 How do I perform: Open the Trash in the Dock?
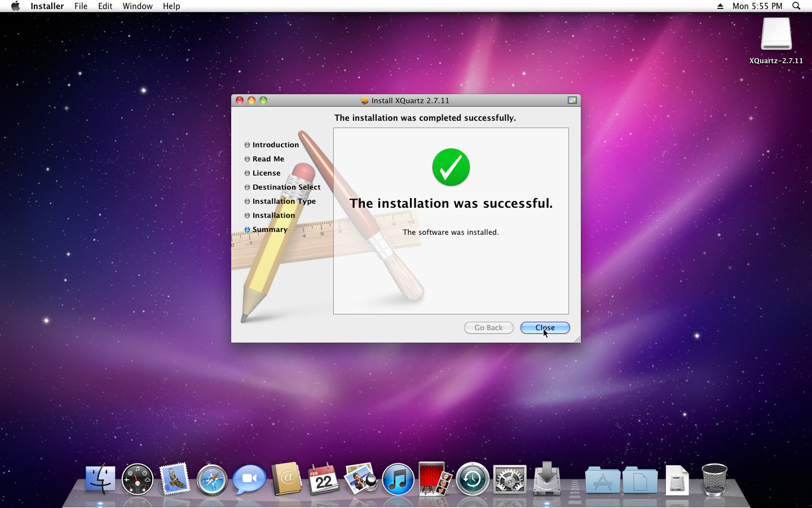tap(714, 480)
